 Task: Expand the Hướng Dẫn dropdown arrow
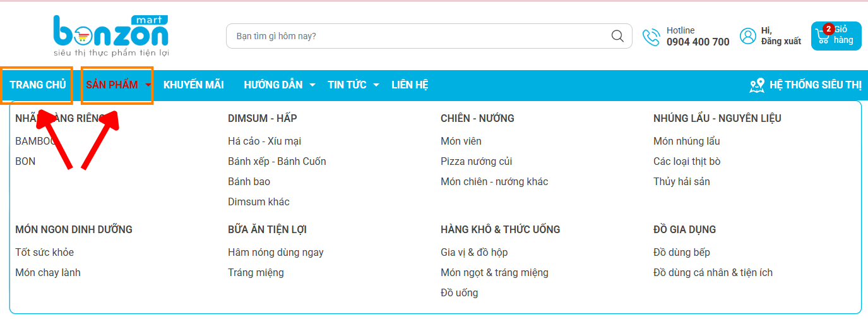(312, 85)
